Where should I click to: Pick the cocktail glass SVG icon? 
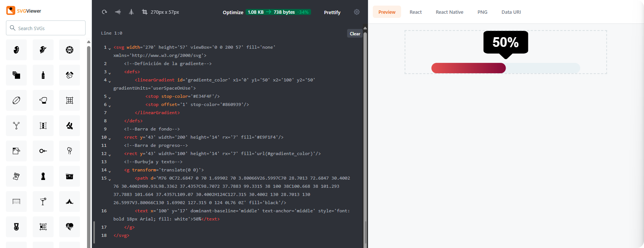coord(43,202)
